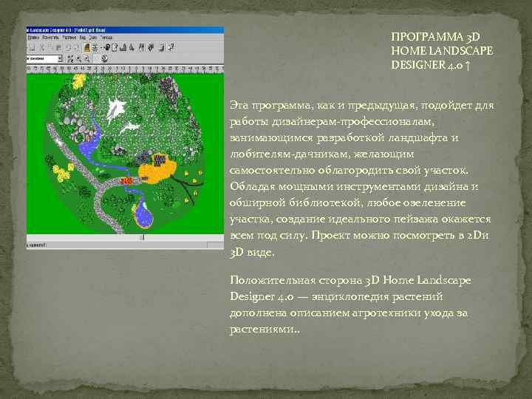Click the paragraph starting 'Эта программа'
The height and width of the screenshot is (399, 532).
pyautogui.click(x=361, y=179)
